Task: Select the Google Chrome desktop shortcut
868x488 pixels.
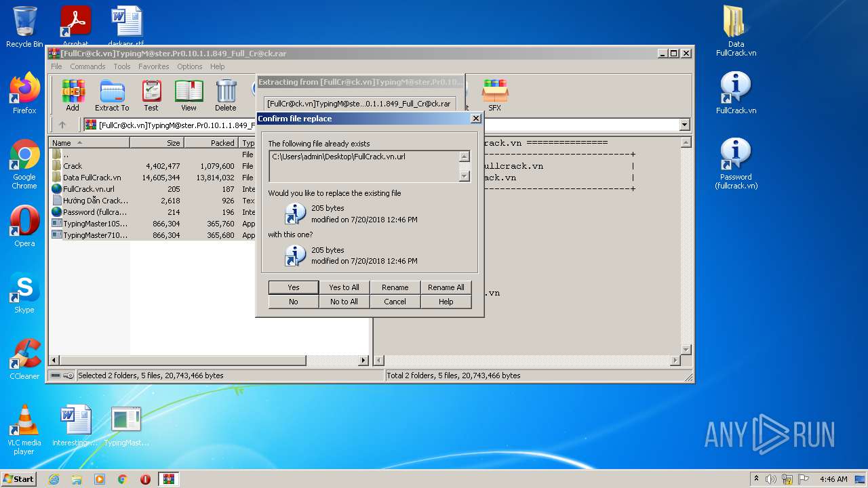Action: [x=24, y=164]
